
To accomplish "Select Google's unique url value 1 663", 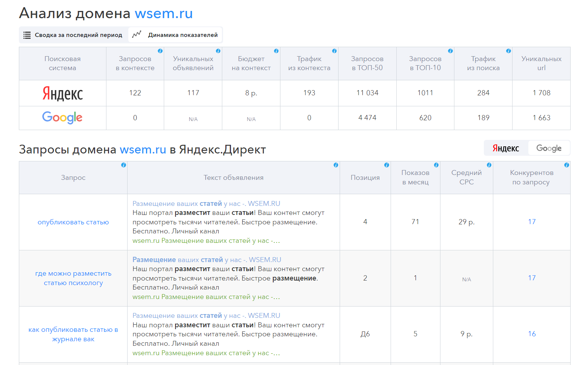I will click(542, 118).
